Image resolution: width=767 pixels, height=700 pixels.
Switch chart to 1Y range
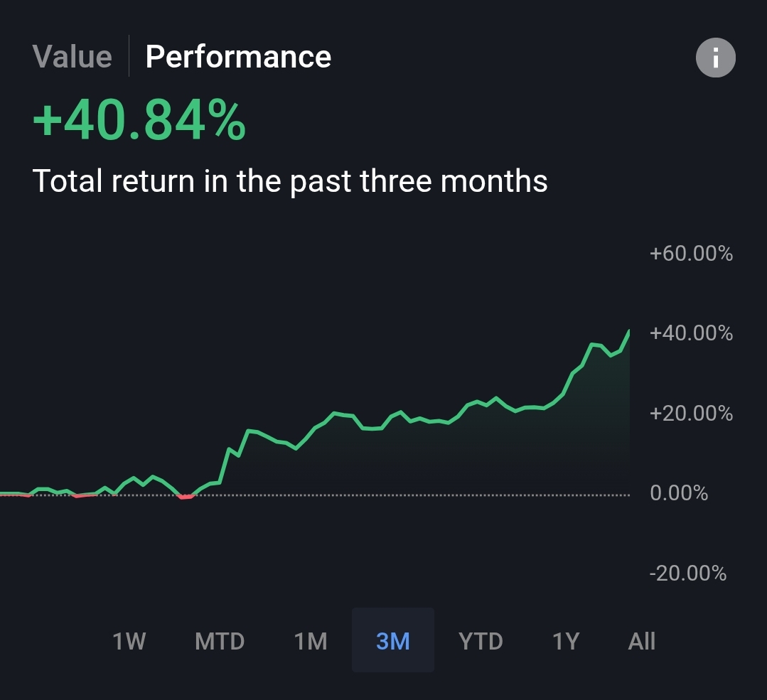click(566, 641)
